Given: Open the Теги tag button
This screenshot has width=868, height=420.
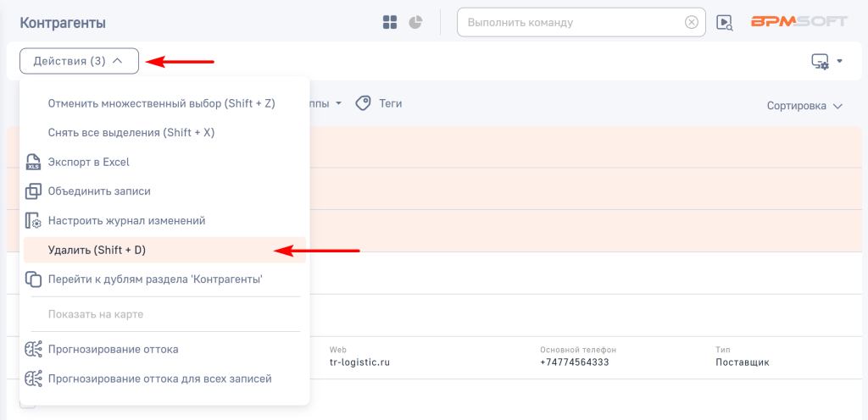Looking at the screenshot, I should coord(379,103).
